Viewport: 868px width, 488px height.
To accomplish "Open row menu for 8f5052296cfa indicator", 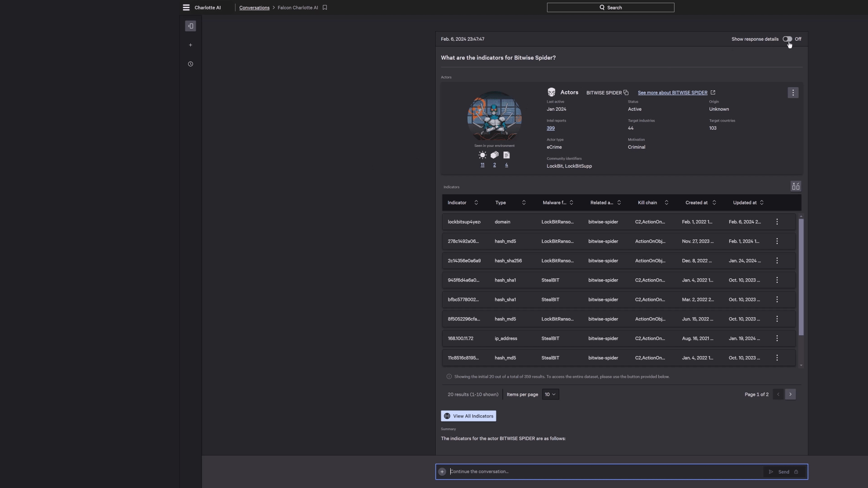I will 777,319.
